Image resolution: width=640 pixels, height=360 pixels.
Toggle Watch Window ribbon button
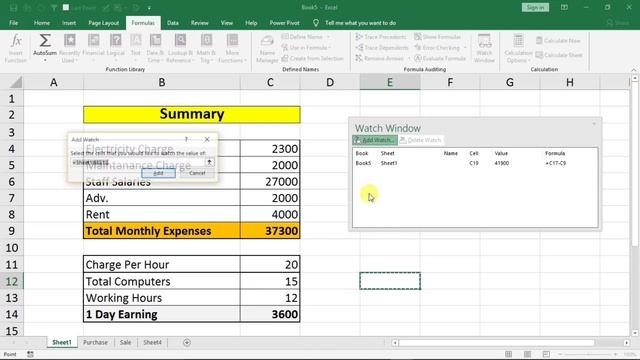pos(484,49)
